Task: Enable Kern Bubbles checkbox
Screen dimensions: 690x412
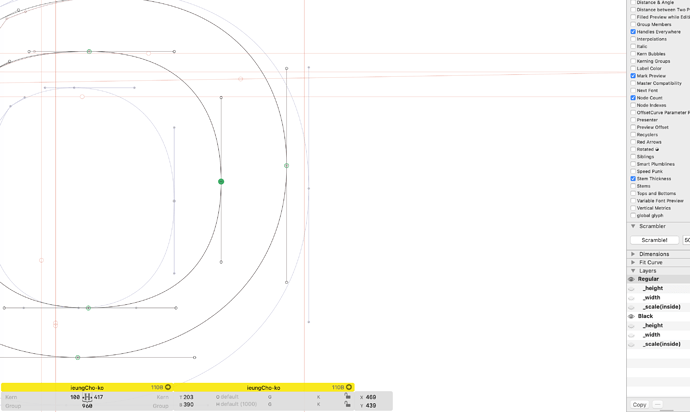Action: [x=633, y=54]
